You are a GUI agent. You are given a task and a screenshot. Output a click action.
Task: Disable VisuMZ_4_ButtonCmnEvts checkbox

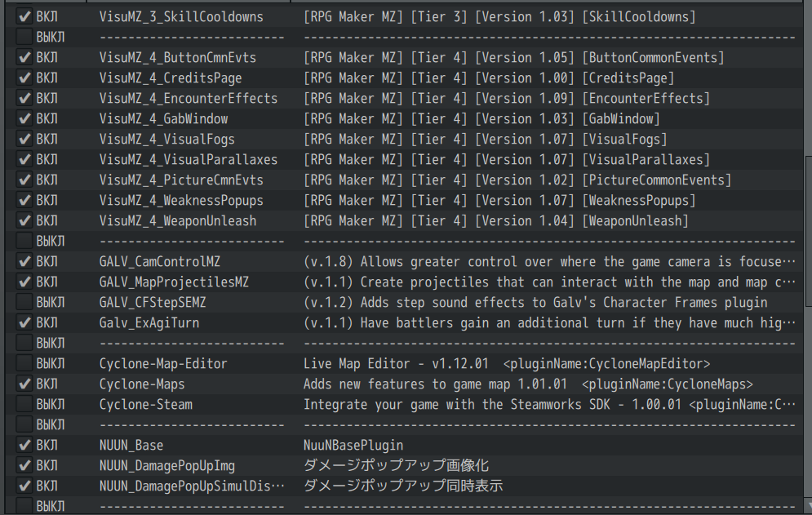(x=24, y=57)
